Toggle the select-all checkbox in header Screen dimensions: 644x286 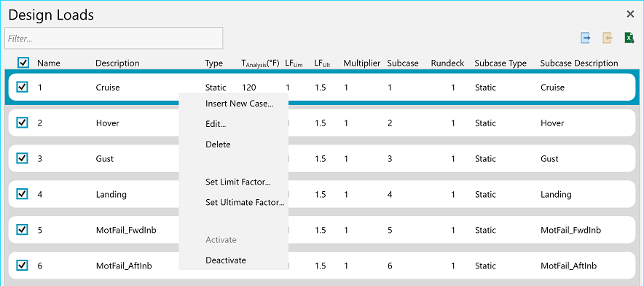(23, 63)
